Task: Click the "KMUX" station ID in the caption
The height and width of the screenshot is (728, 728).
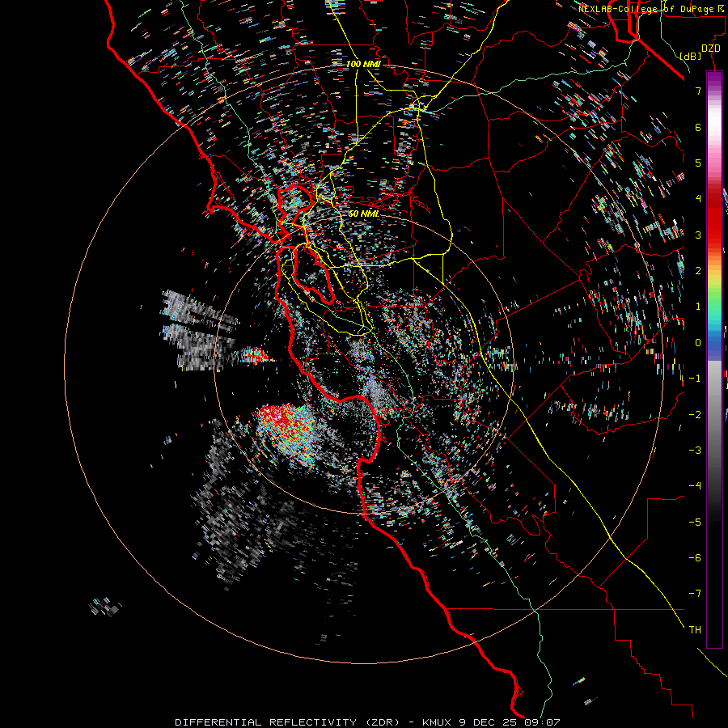Action: pos(437,722)
